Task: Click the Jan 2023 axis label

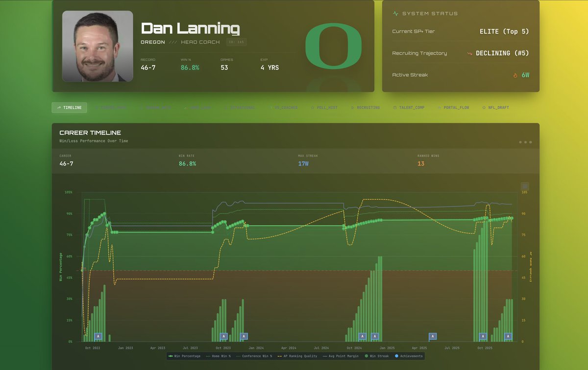Action: pyautogui.click(x=125, y=347)
